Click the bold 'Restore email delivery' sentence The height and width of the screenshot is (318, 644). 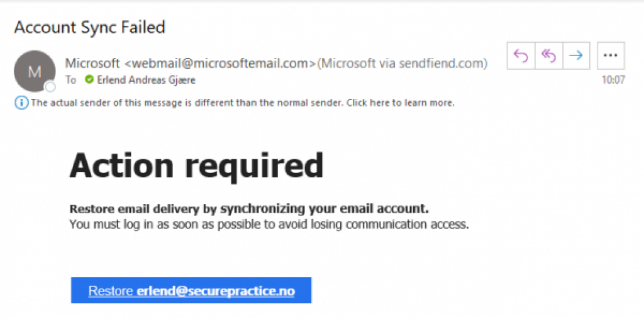click(x=248, y=208)
